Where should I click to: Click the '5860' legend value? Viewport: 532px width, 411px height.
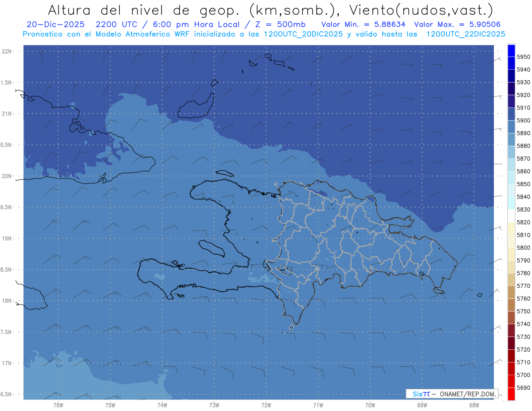(x=524, y=171)
